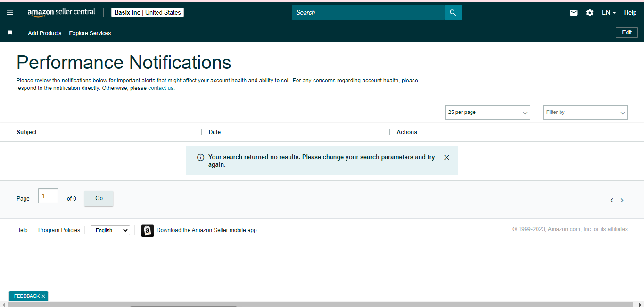Open the hamburger navigation menu
Screen dimensions: 644x307
[10, 13]
